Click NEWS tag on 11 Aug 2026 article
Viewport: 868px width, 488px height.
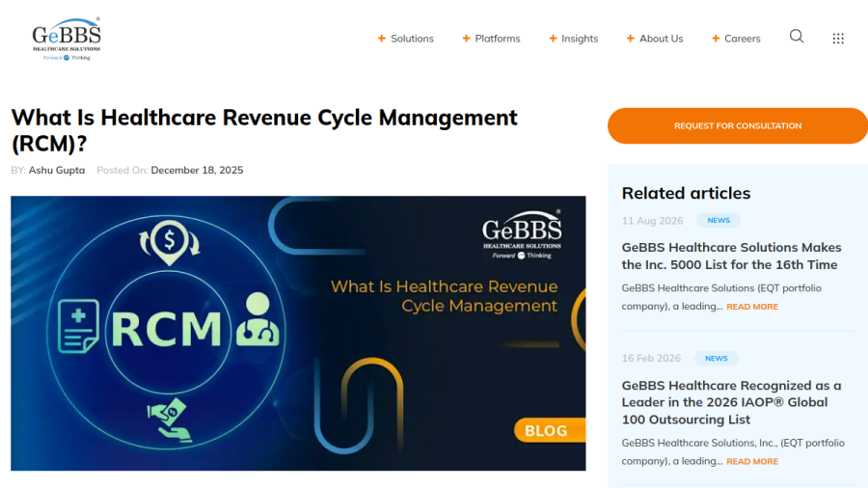coord(718,220)
